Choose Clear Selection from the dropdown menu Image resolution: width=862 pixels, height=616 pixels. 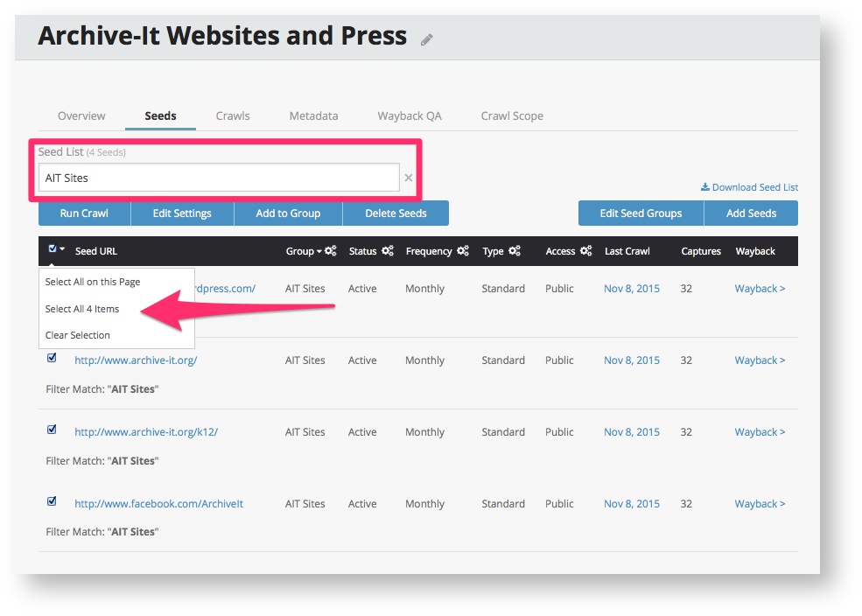(78, 335)
